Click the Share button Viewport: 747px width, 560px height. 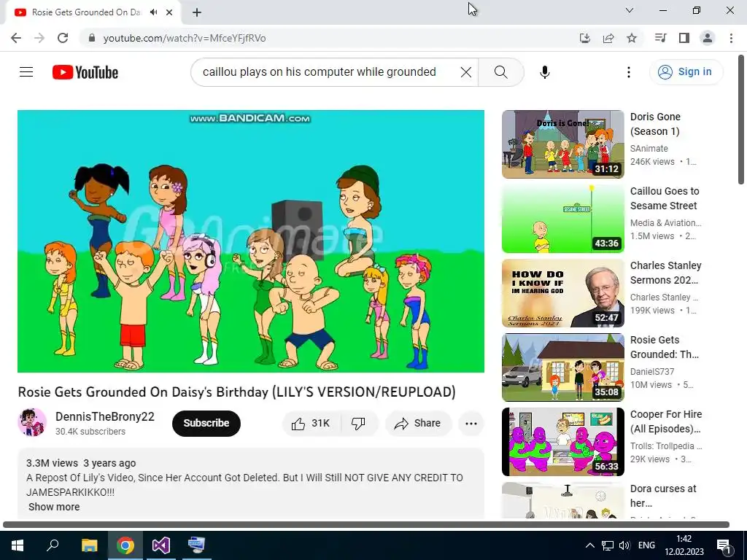pos(418,423)
